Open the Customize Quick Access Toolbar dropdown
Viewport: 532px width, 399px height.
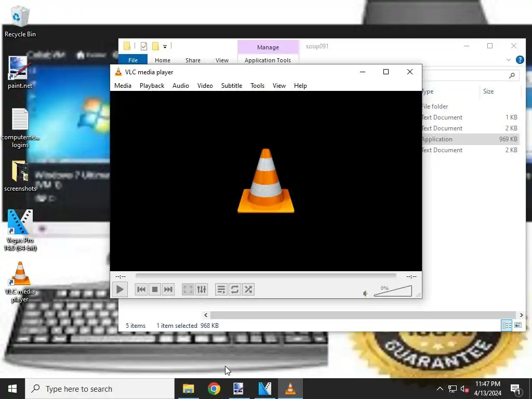pos(165,46)
